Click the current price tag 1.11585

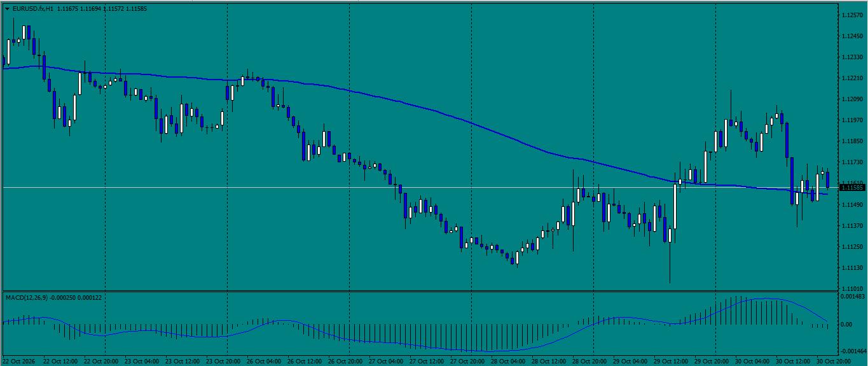pyautogui.click(x=852, y=187)
